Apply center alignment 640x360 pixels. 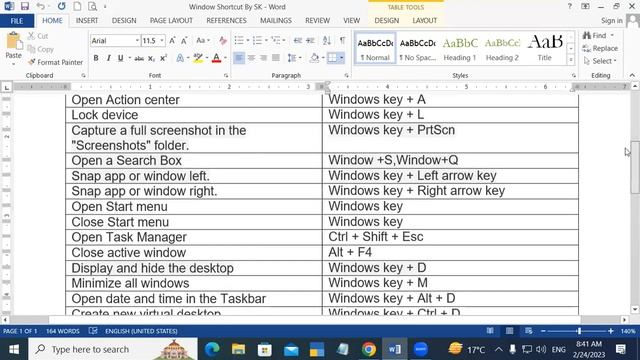pyautogui.click(x=251, y=58)
